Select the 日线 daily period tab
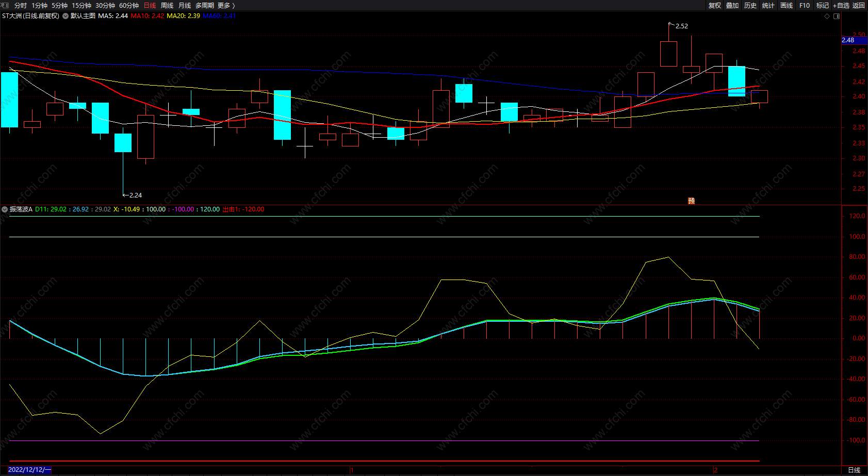The height and width of the screenshot is (476, 868). [x=150, y=5]
